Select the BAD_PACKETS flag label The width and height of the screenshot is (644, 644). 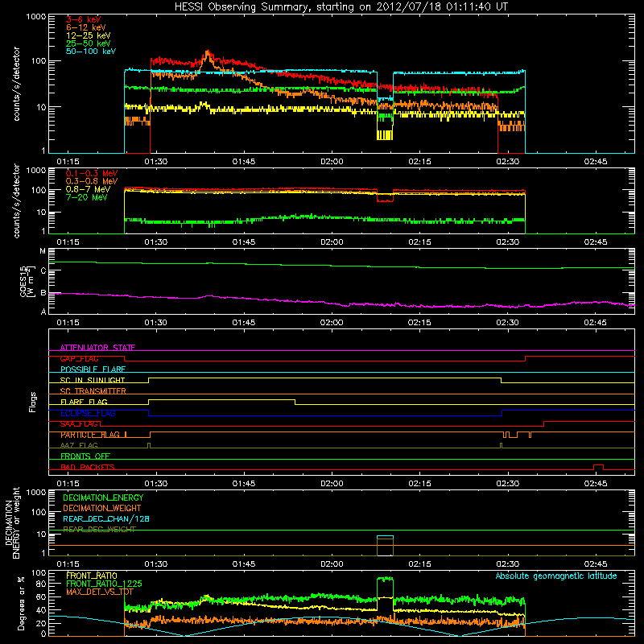tap(88, 467)
